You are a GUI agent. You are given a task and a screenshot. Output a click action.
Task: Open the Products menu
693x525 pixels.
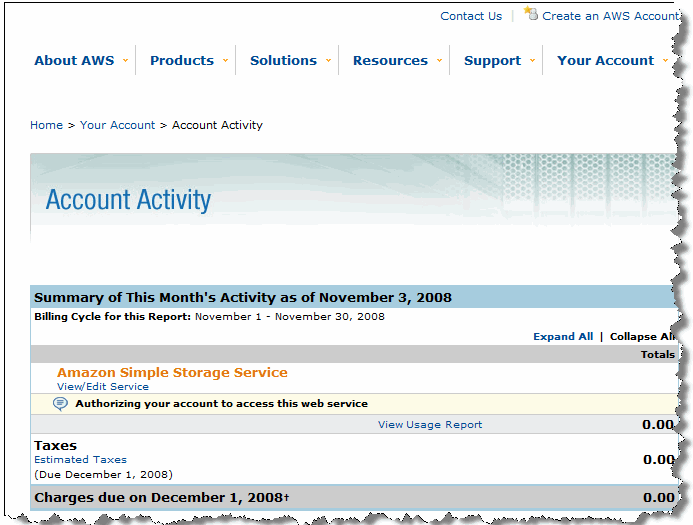pos(182,60)
